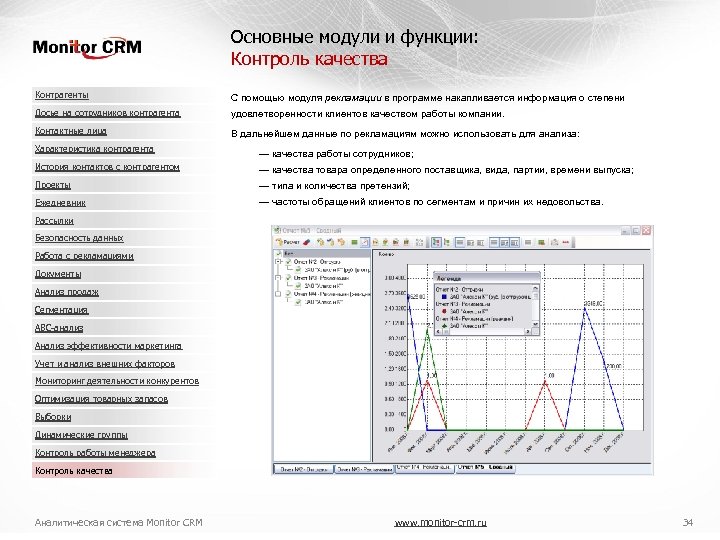The width and height of the screenshot is (720, 540).
Task: Open 'Досье на сотрудников контрагента' link
Action: pyautogui.click(x=107, y=113)
